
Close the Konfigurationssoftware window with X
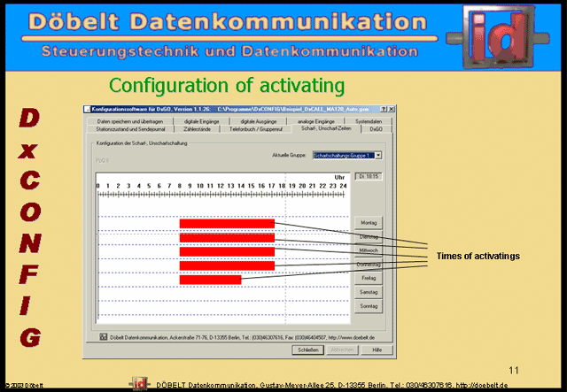[x=391, y=109]
